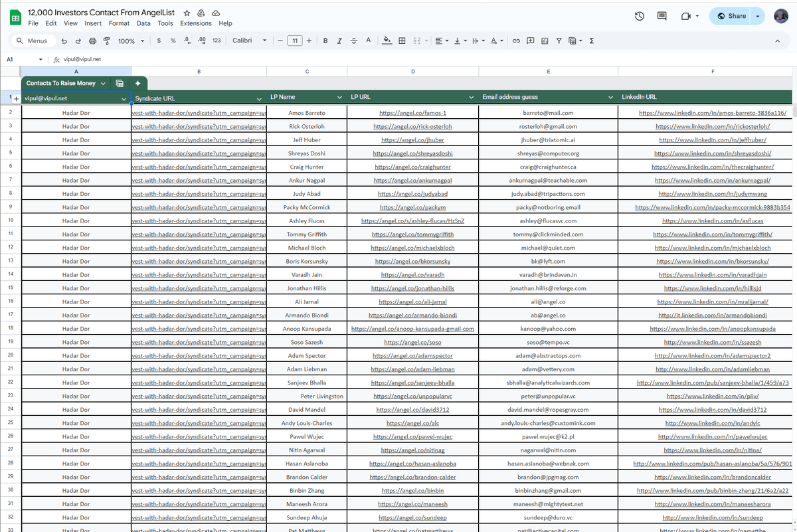Click the Gemini sparkle icon on table
Viewport: 797px width, 532px height.
(x=137, y=84)
